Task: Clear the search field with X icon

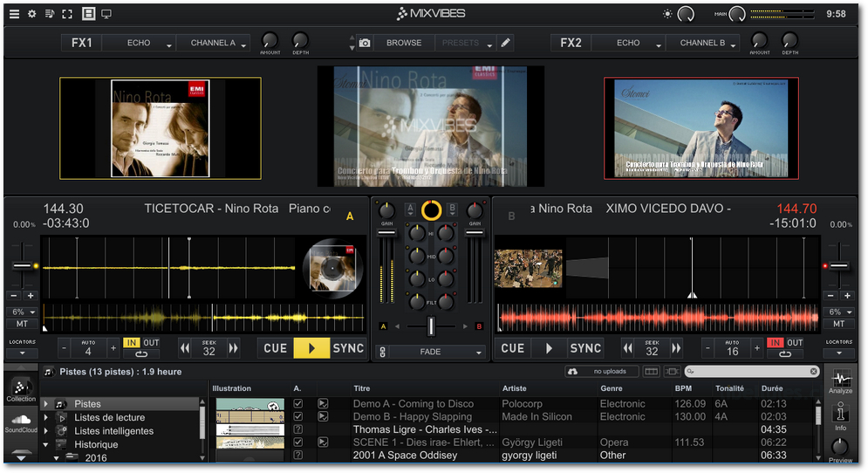Action: (813, 371)
